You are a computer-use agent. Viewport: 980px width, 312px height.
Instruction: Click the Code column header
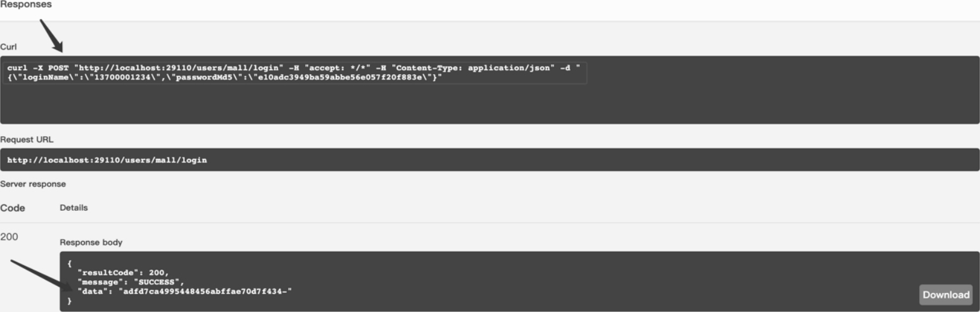[13, 208]
